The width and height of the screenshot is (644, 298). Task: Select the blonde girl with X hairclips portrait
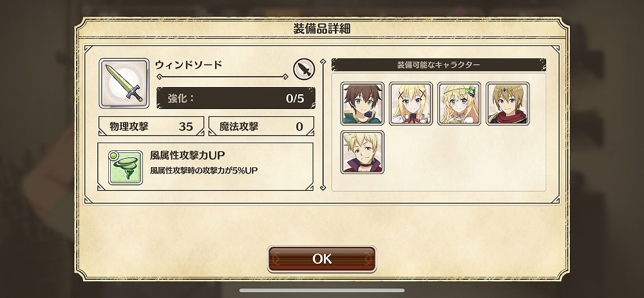point(411,104)
